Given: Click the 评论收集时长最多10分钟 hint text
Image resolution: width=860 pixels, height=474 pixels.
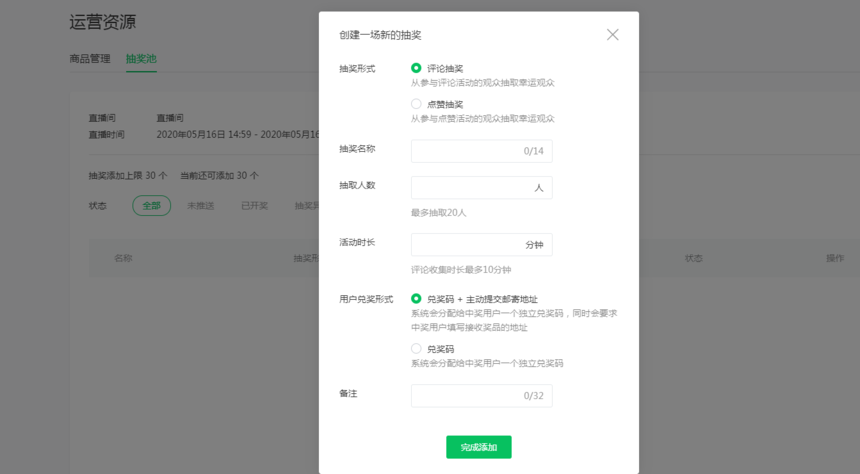Looking at the screenshot, I should click(x=461, y=270).
